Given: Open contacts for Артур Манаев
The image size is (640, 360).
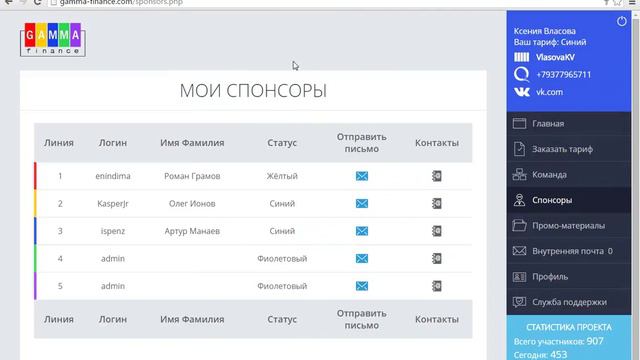Looking at the screenshot, I should pos(437,231).
